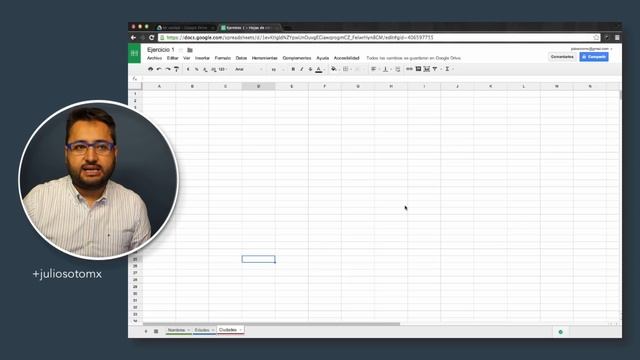Image resolution: width=640 pixels, height=360 pixels.
Task: Select column D header
Action: [x=258, y=86]
